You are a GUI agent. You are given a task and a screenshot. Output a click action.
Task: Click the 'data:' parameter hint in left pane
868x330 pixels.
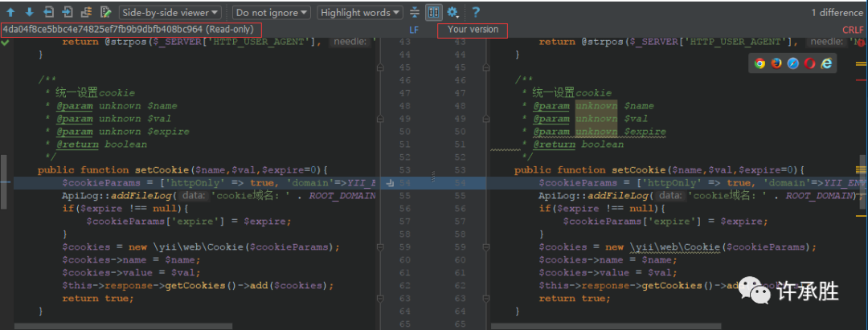tap(193, 196)
